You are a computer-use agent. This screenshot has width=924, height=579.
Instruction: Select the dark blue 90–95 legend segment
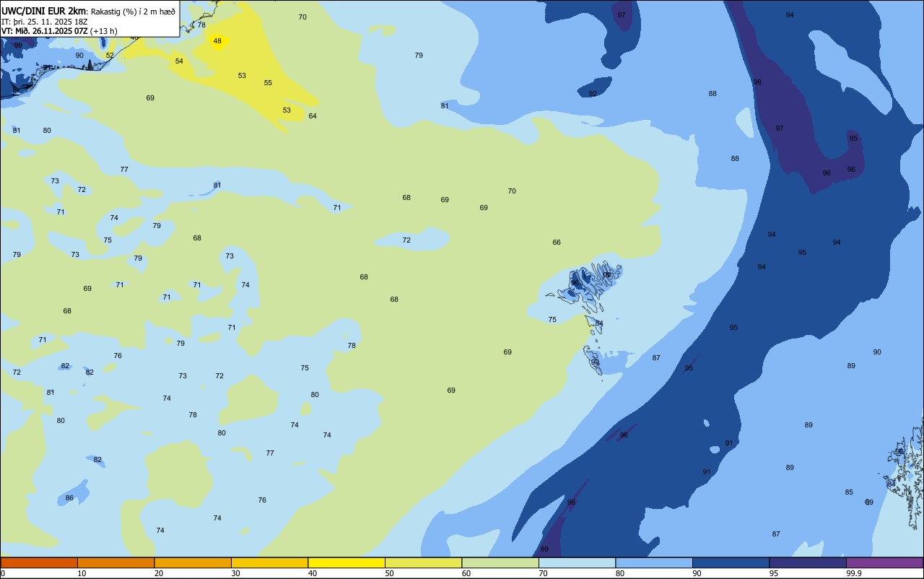tap(731, 562)
